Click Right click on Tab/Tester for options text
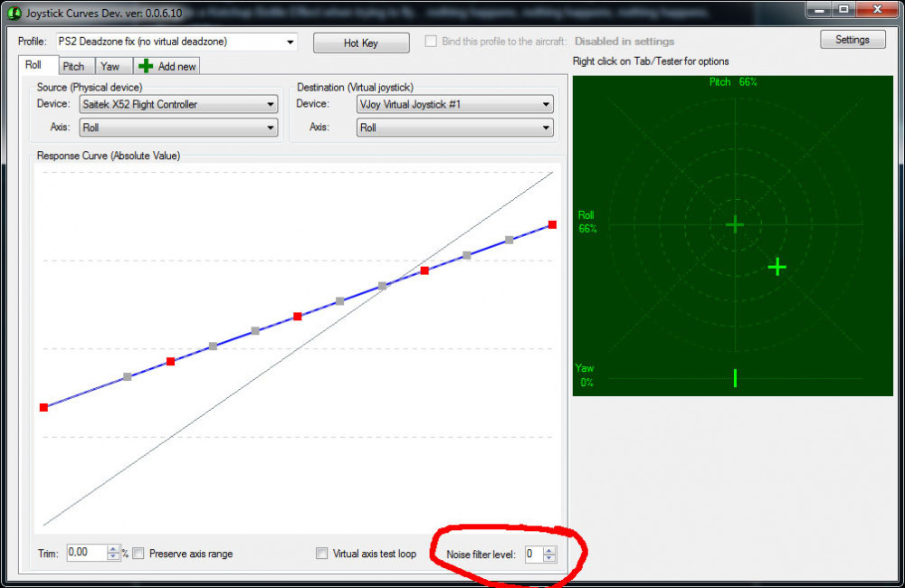This screenshot has height=588, width=905. 651,62
